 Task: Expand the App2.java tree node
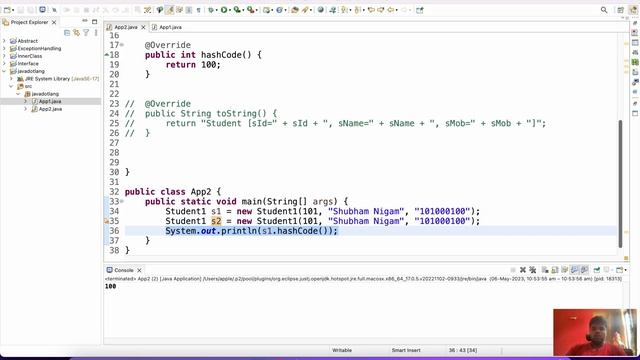pos(26,109)
